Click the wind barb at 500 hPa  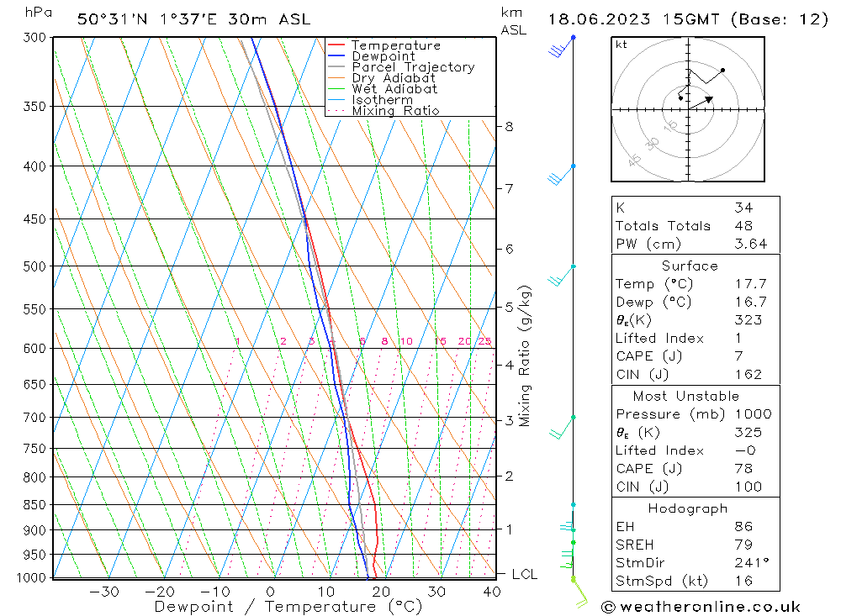[561, 276]
